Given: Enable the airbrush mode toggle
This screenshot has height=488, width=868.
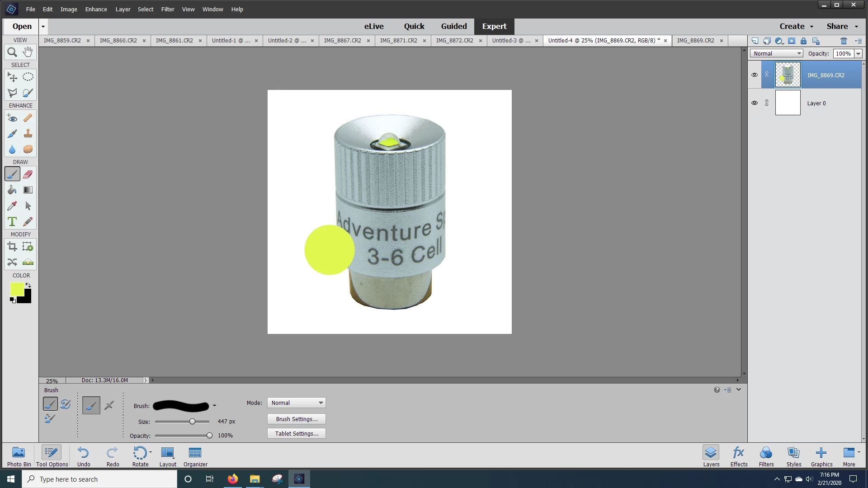Looking at the screenshot, I should point(109,405).
